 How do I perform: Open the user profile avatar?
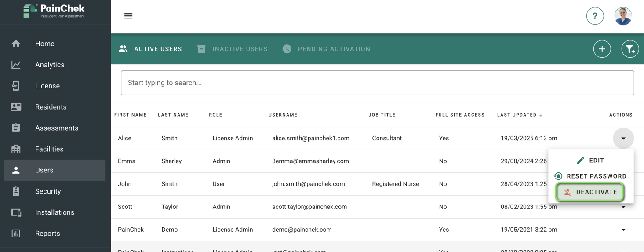623,16
